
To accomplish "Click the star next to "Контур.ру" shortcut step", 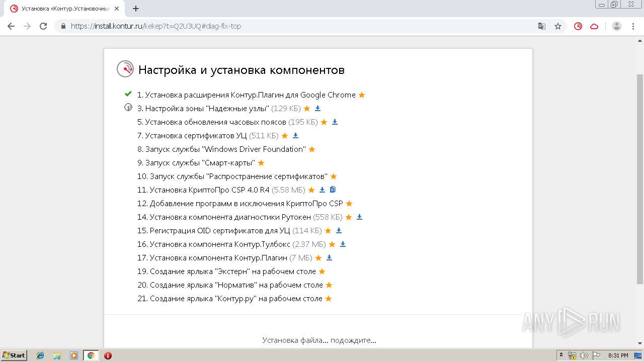I will (x=329, y=298).
